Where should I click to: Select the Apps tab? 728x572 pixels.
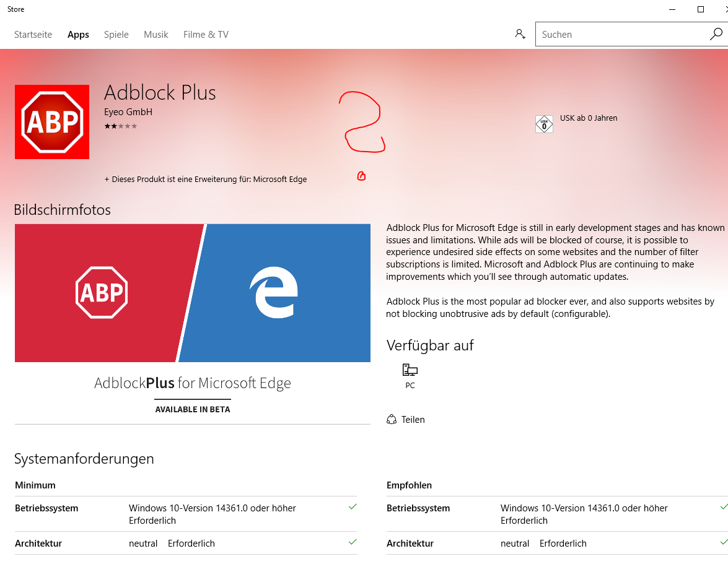click(78, 34)
